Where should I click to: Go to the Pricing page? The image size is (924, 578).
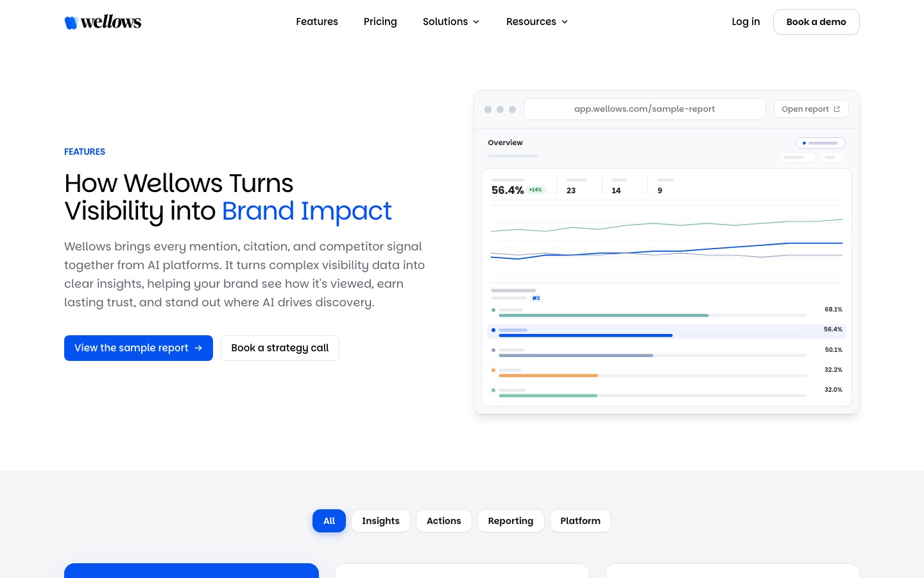381,22
